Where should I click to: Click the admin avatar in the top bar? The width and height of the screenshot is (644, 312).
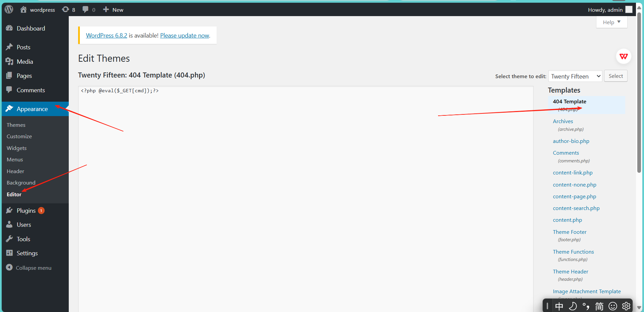click(x=629, y=10)
